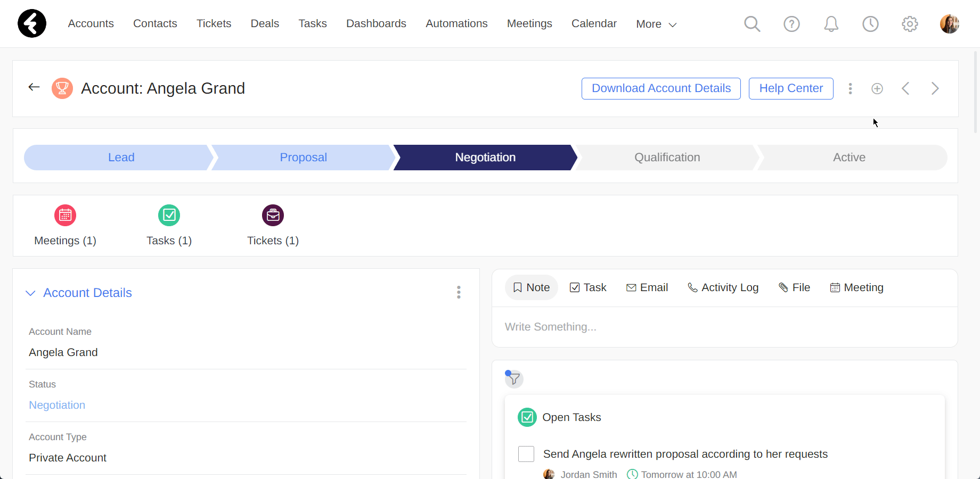The height and width of the screenshot is (479, 980).
Task: Open the Meetings (1) related label
Action: coord(65,241)
